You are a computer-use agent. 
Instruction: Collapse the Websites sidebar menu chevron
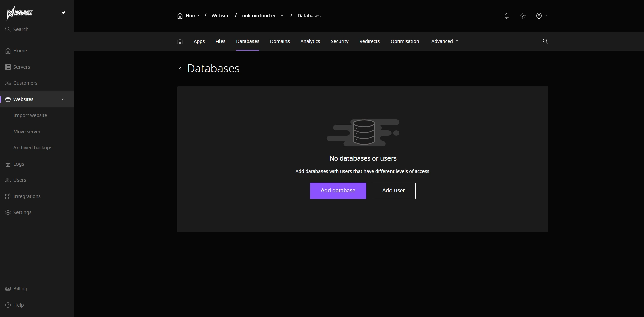[63, 99]
